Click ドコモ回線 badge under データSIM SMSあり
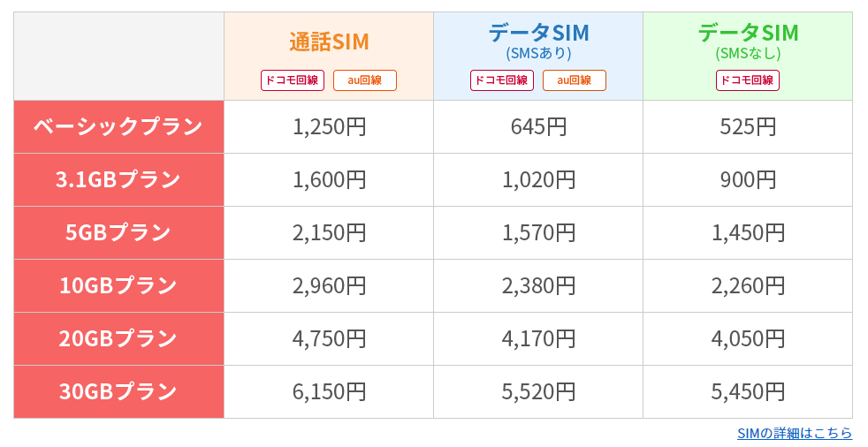The image size is (868, 447). pyautogui.click(x=502, y=80)
